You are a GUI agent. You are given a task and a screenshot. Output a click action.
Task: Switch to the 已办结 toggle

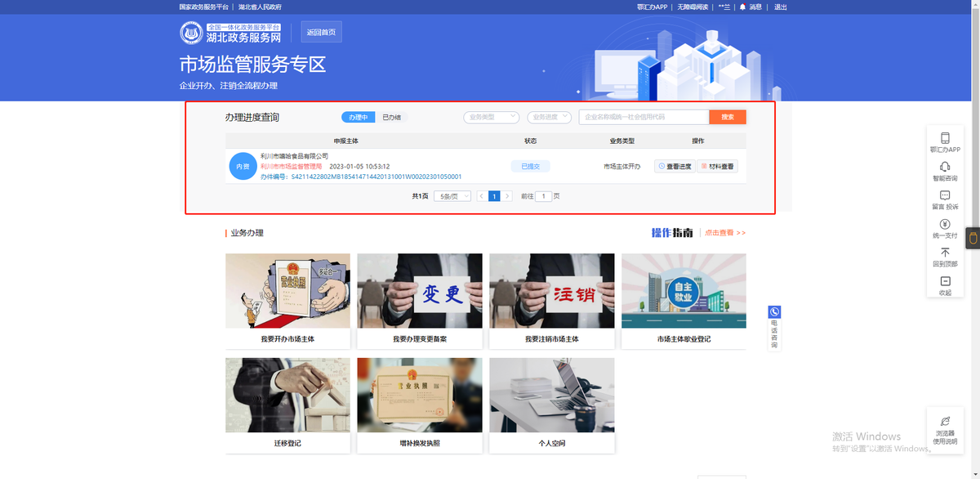(x=391, y=118)
